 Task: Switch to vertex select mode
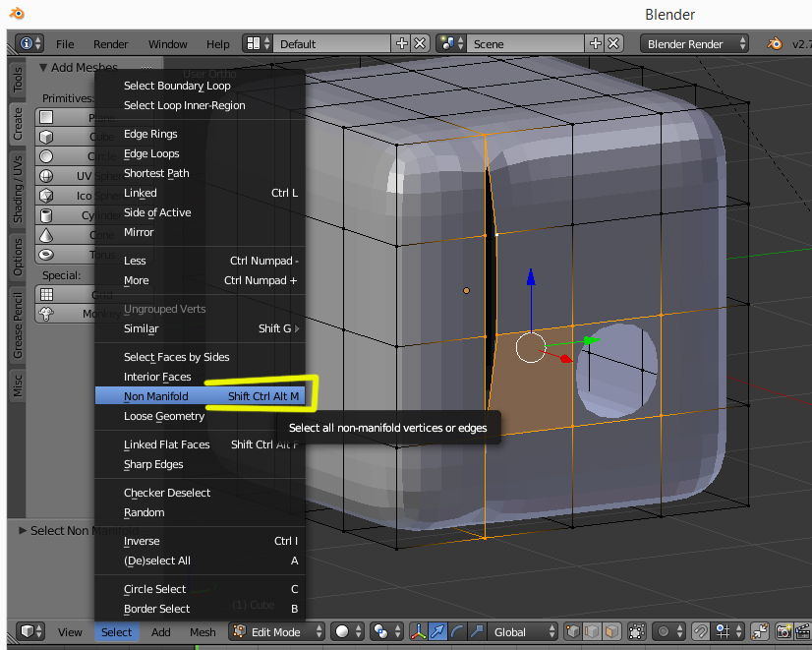(573, 631)
